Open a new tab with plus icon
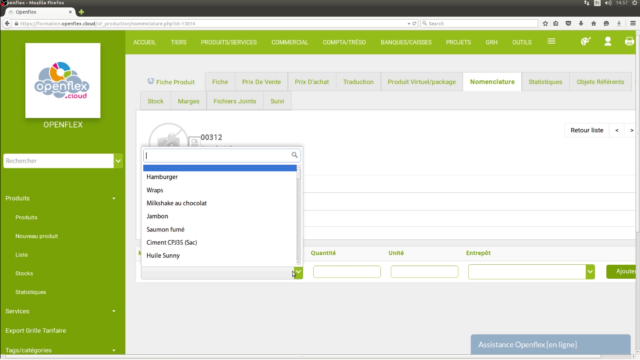This screenshot has width=640, height=360. tap(81, 12)
